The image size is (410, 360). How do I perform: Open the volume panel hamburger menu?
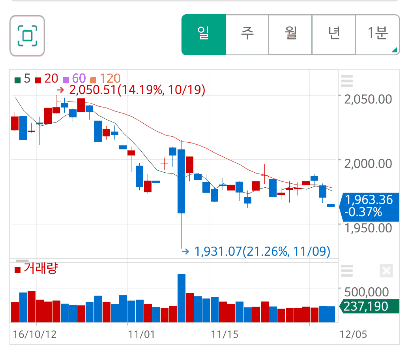[x=347, y=271]
